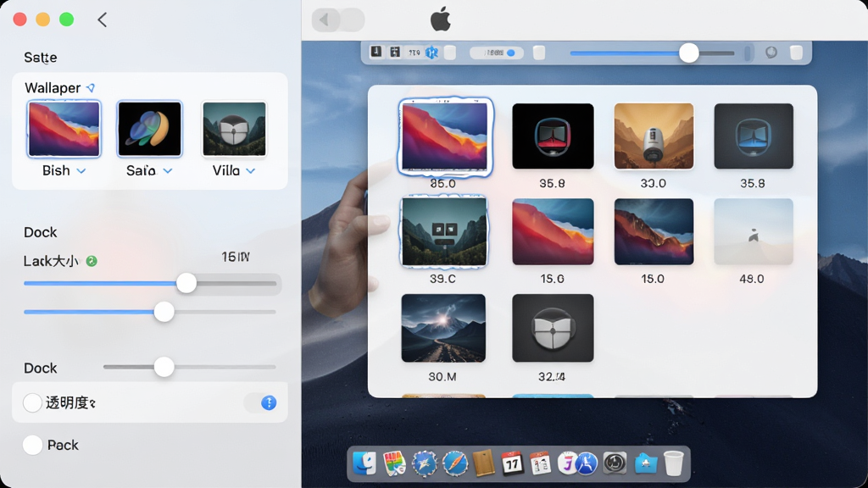Open the orange-needle compass icon in the Dock
The image size is (868, 488).
pos(455,463)
